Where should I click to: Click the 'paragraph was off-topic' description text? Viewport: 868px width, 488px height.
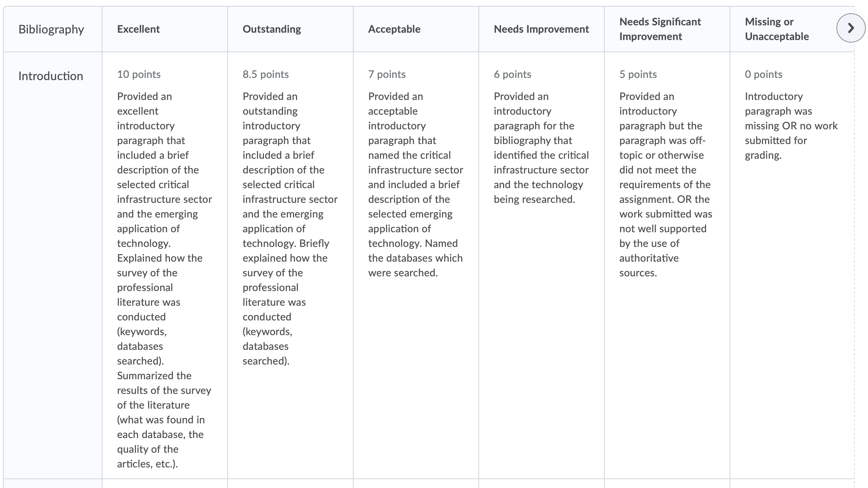[666, 184]
